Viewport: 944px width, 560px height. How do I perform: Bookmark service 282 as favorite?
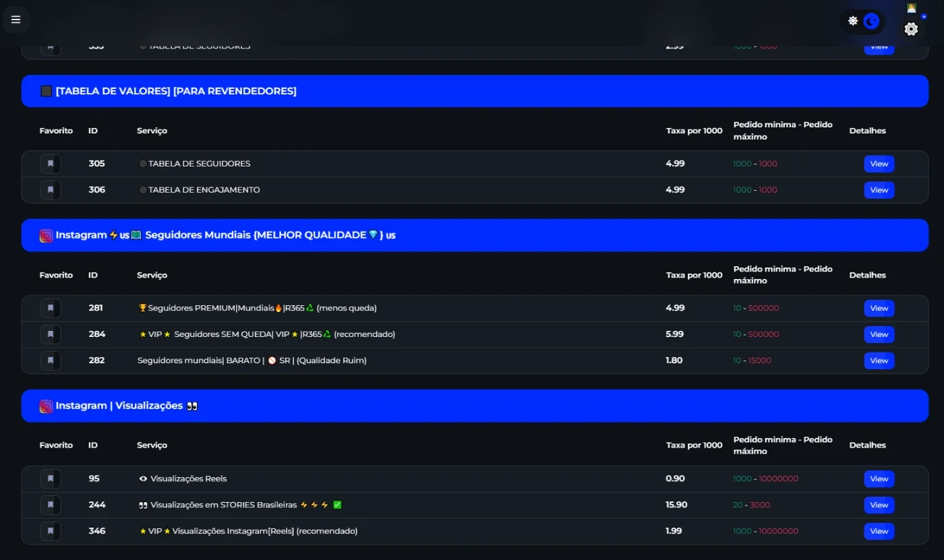(x=51, y=361)
